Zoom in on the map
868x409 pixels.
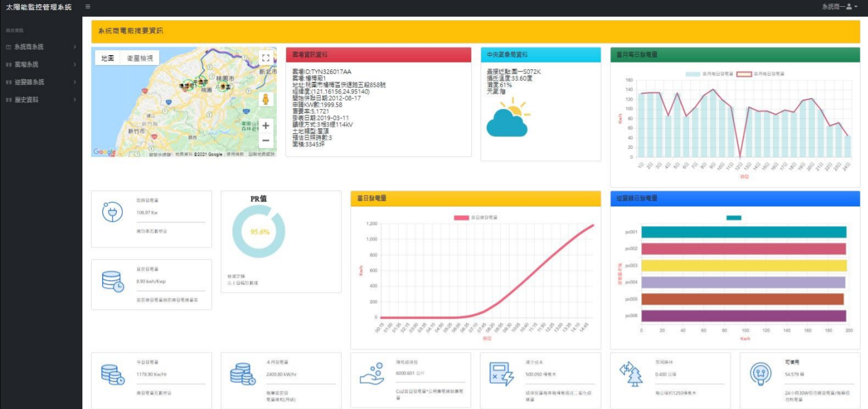(266, 125)
